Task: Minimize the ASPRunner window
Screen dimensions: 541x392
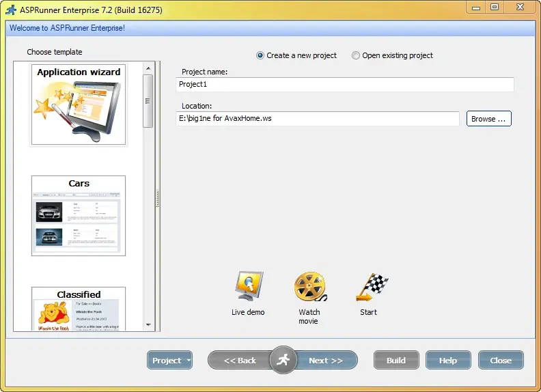Action: tap(476, 8)
